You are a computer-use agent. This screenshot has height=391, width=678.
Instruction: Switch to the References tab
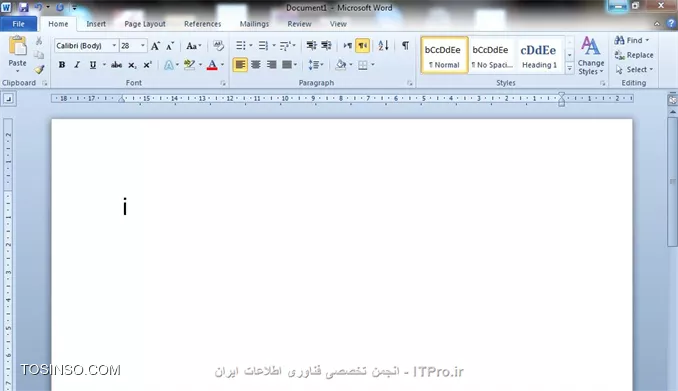[x=202, y=24]
